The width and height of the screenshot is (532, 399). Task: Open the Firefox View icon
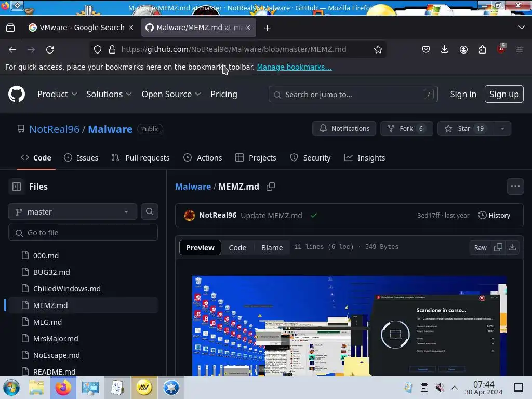pos(10,28)
